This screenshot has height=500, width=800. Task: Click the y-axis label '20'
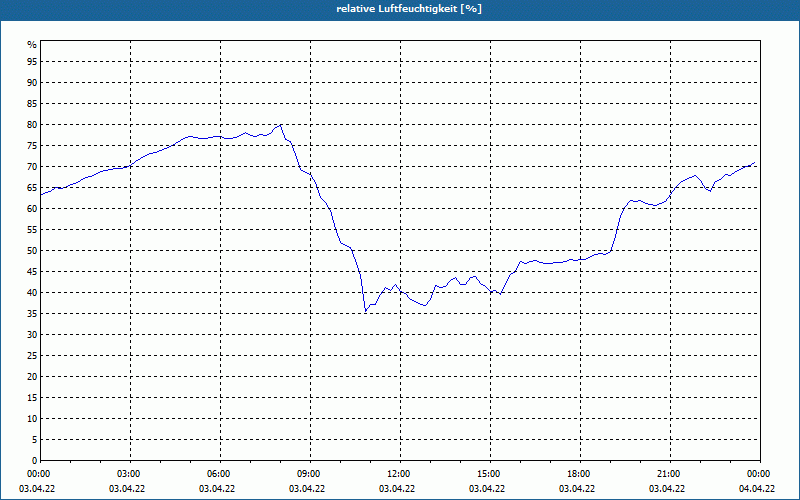[32, 377]
